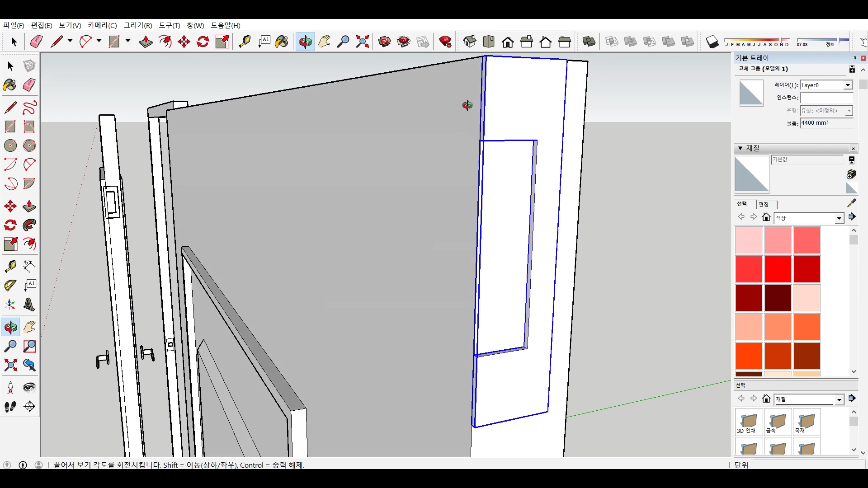Select the Eraser tool in top toolbar
Viewport: 868px width, 488px height.
pos(36,42)
